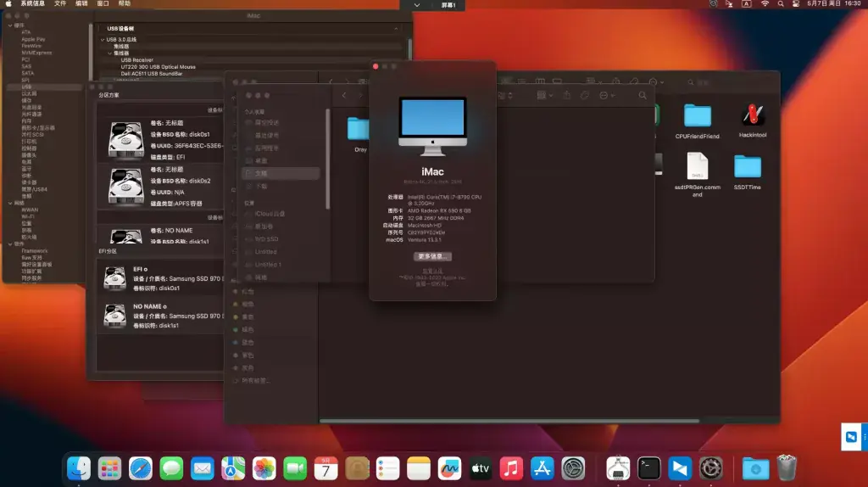Click the Finder horizontal scrollbar at the bottom

pos(509,421)
